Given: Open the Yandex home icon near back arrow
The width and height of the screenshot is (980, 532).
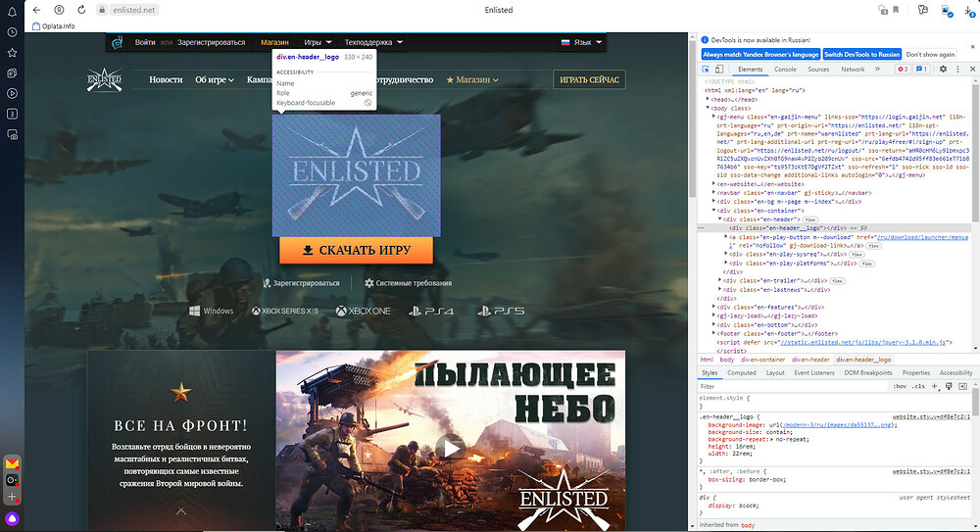Looking at the screenshot, I should pos(59,10).
